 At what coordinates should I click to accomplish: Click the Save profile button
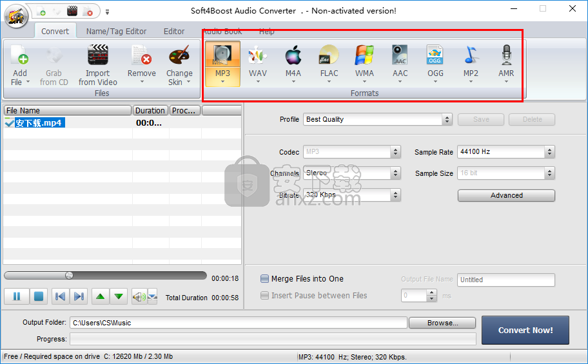481,119
